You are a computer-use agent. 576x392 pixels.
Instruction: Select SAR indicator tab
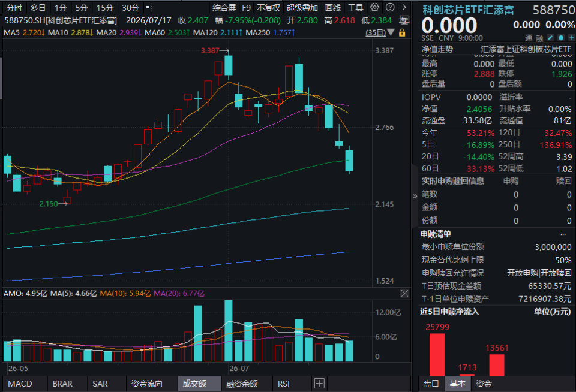click(x=100, y=384)
